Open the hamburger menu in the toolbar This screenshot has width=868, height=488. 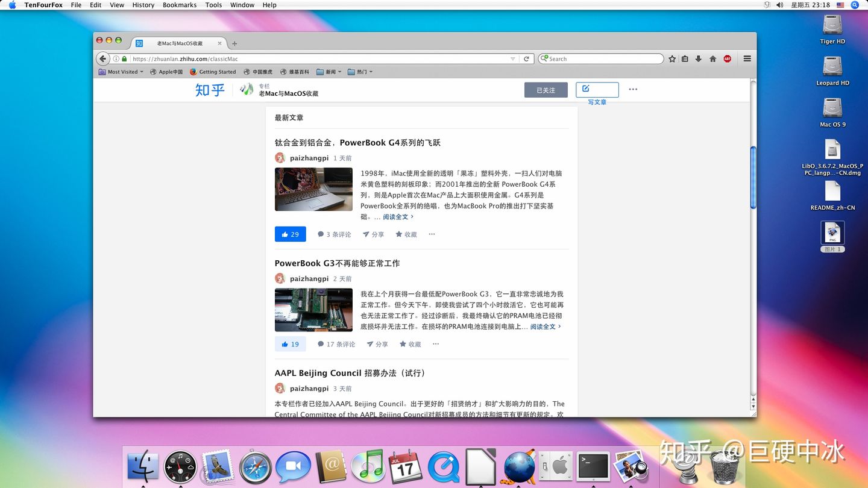pyautogui.click(x=747, y=59)
